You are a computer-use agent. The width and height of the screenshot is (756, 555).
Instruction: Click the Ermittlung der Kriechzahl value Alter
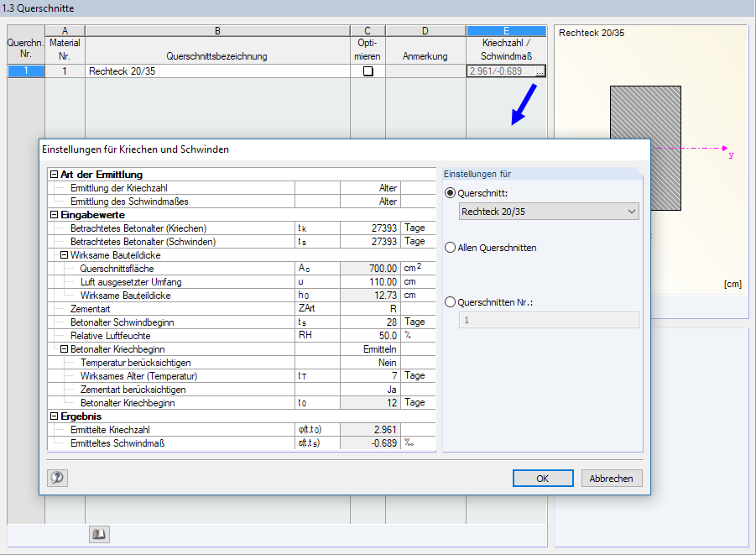[x=370, y=188]
